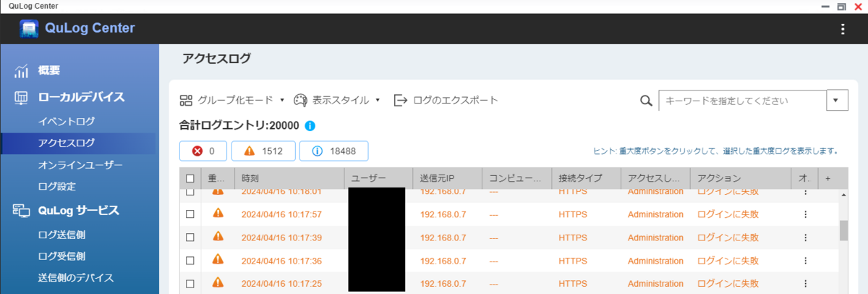Filter by error severity button showing 0
This screenshot has width=868, height=294.
203,151
